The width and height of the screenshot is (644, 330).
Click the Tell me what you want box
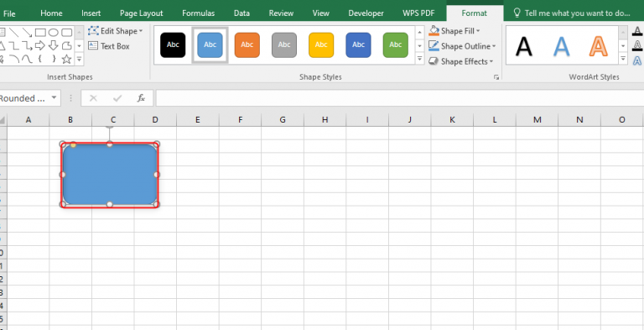[x=573, y=13]
